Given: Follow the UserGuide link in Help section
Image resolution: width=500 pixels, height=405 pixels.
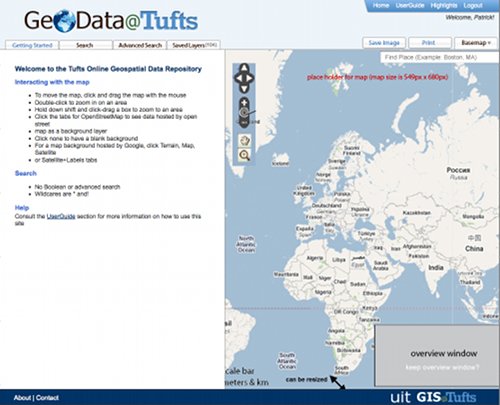Looking at the screenshot, I should 61,216.
